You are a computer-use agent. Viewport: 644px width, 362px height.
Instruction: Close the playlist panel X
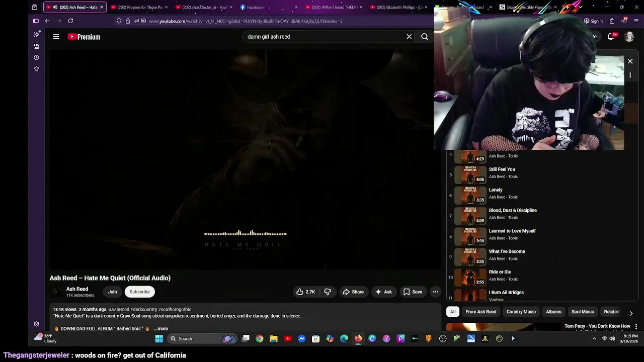coord(630,61)
